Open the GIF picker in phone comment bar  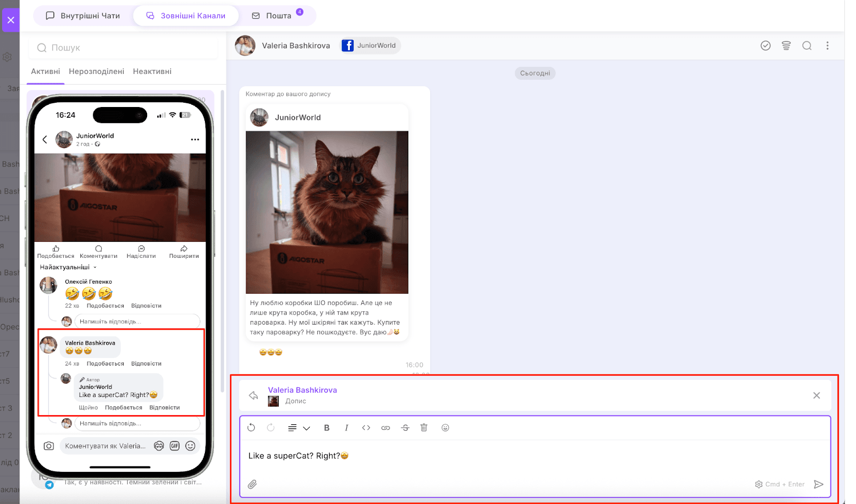174,446
